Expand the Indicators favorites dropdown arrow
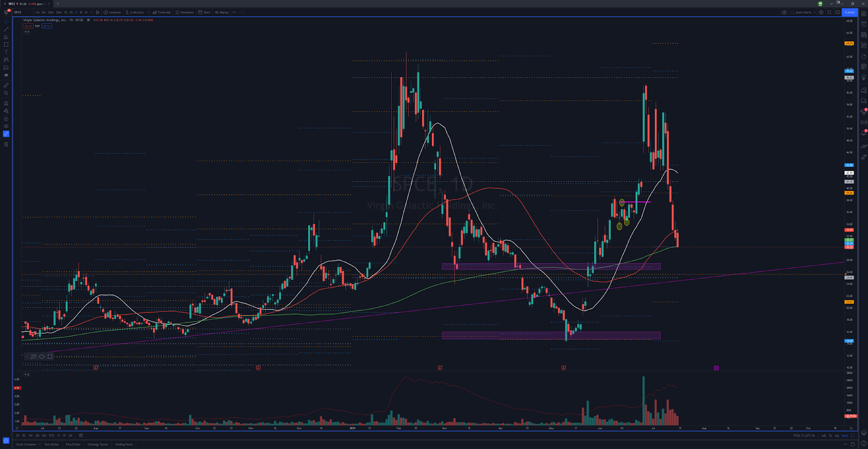Viewport: 868px width, 449px height. pos(148,12)
